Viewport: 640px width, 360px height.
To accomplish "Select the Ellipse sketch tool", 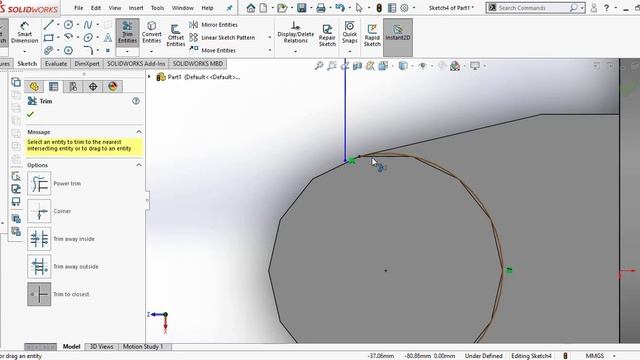I will click(x=88, y=38).
